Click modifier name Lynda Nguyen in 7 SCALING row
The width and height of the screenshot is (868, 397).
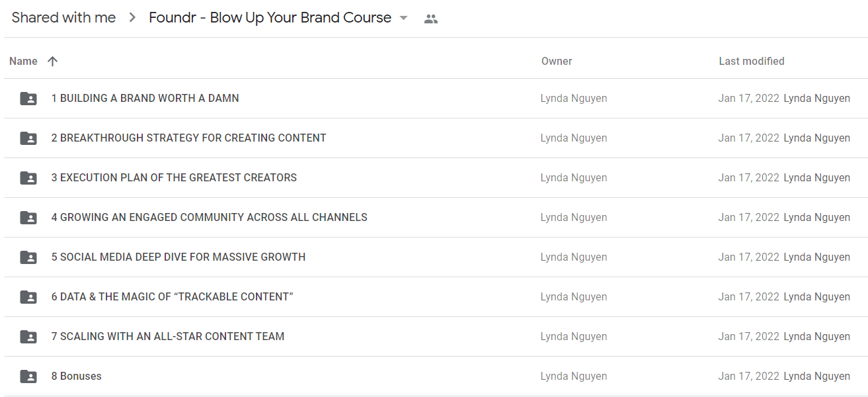coord(817,336)
